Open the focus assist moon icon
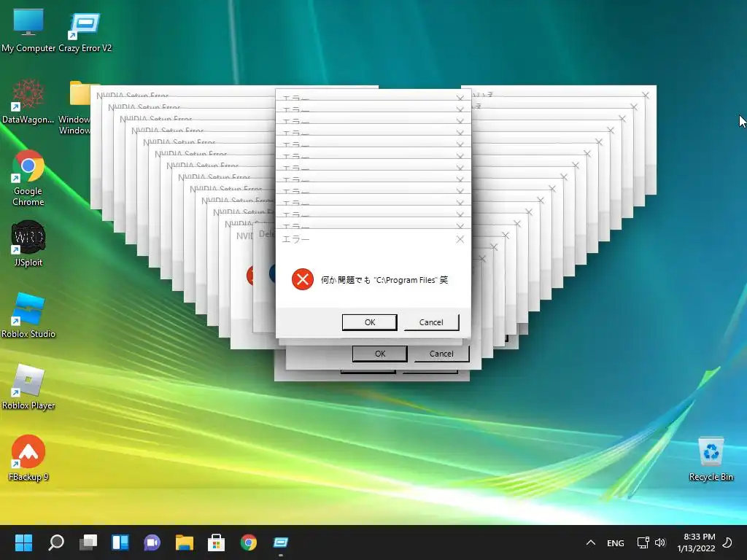The image size is (747, 560). (727, 542)
